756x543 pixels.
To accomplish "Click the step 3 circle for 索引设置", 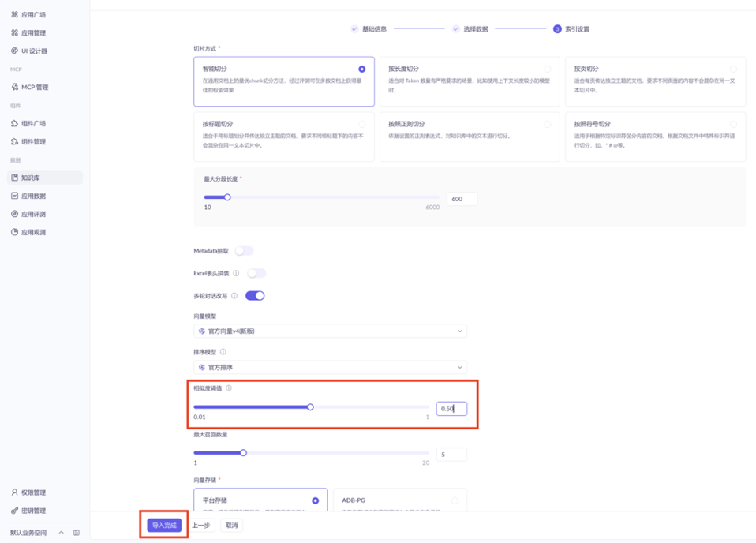I will (x=557, y=29).
